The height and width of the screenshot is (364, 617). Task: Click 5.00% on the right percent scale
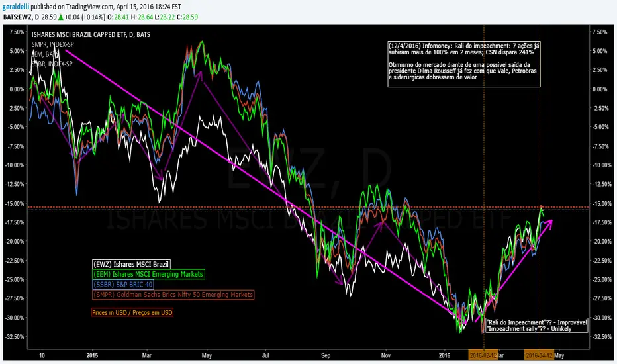[600, 51]
